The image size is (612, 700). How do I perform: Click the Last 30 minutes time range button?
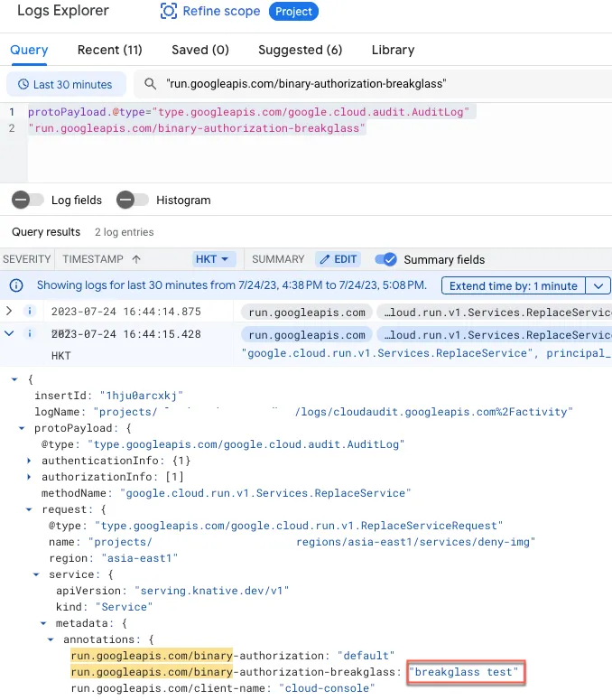(x=66, y=84)
